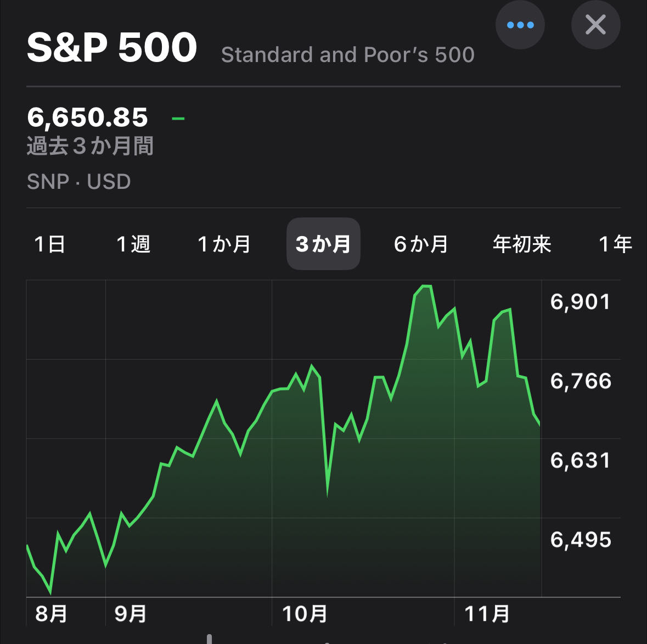Select the 1年 range tab
647x644 pixels.
(615, 244)
